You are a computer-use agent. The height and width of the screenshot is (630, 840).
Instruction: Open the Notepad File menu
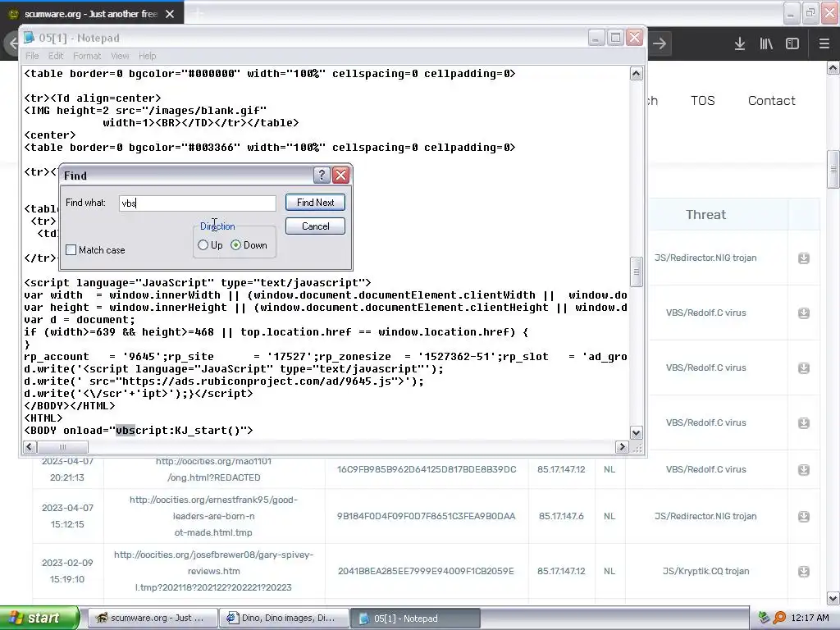32,56
